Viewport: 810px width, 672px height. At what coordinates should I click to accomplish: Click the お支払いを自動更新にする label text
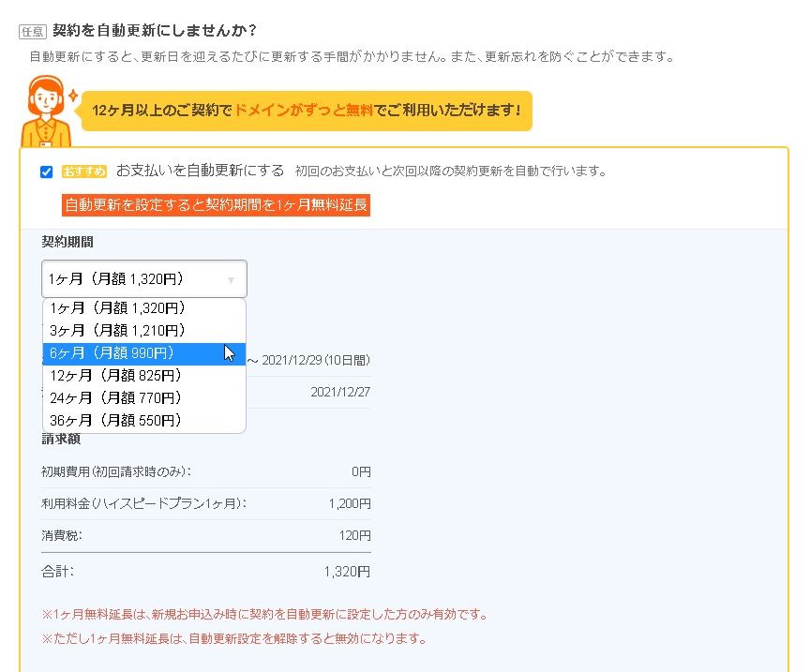pyautogui.click(x=200, y=171)
